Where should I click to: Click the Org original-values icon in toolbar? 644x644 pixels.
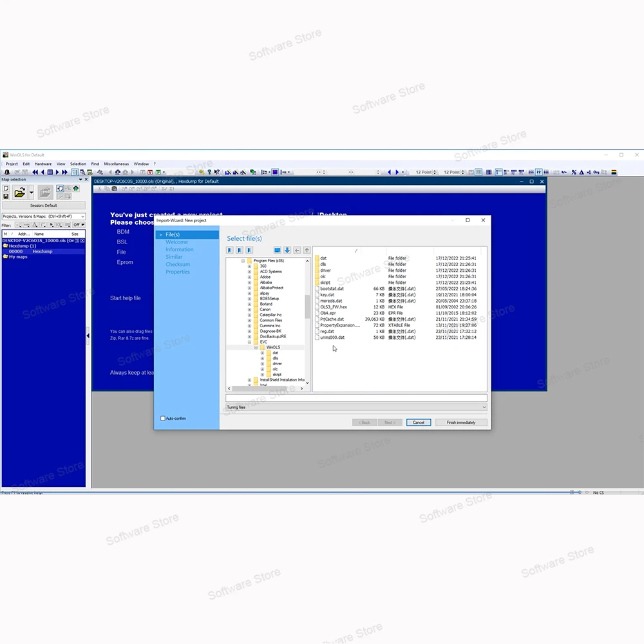click(x=596, y=172)
